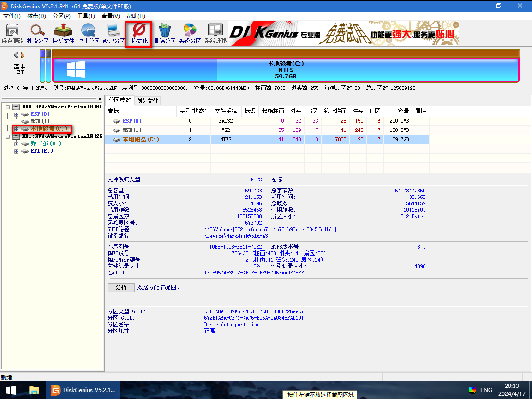Click the 卷标 column header
Image resolution: width=532 pixels, height=399 pixels.
coord(141,111)
